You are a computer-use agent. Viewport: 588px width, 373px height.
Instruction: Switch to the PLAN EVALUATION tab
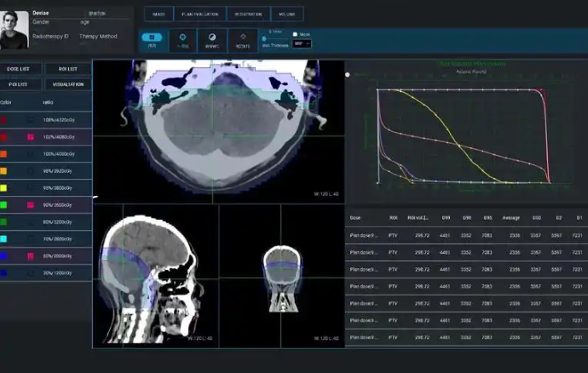pyautogui.click(x=200, y=14)
